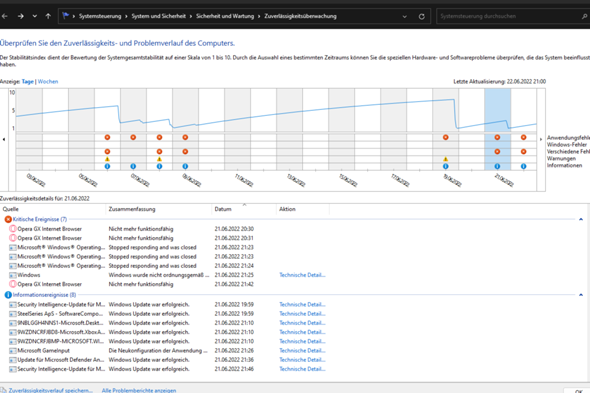Image resolution: width=590 pixels, height=393 pixels.
Task: Sort list by 'Aktion' column header
Action: [x=303, y=209]
